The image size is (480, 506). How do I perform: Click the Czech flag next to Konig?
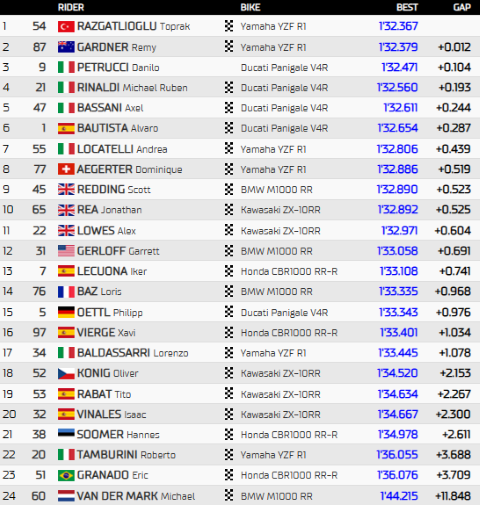(x=66, y=373)
